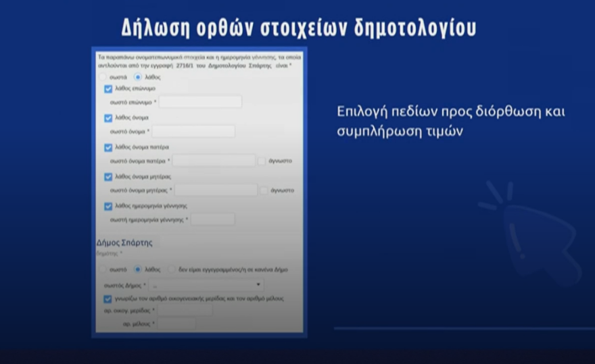Image resolution: width=595 pixels, height=364 pixels.
Task: Check 'άγνωστο' next to mother's name
Action: (264, 190)
